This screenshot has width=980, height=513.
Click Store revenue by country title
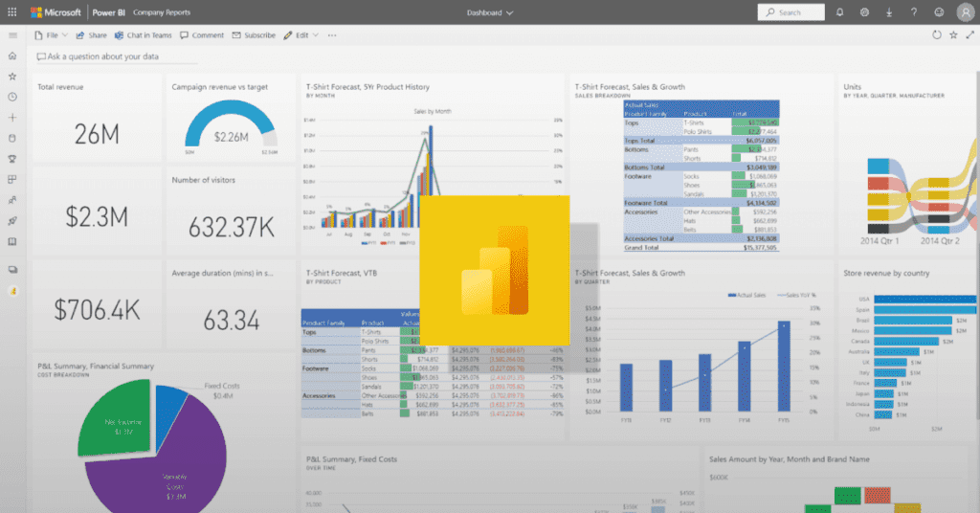click(886, 273)
